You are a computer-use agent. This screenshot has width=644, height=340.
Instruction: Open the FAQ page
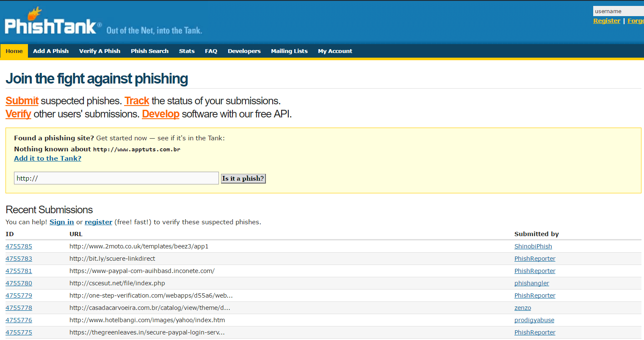tap(211, 51)
